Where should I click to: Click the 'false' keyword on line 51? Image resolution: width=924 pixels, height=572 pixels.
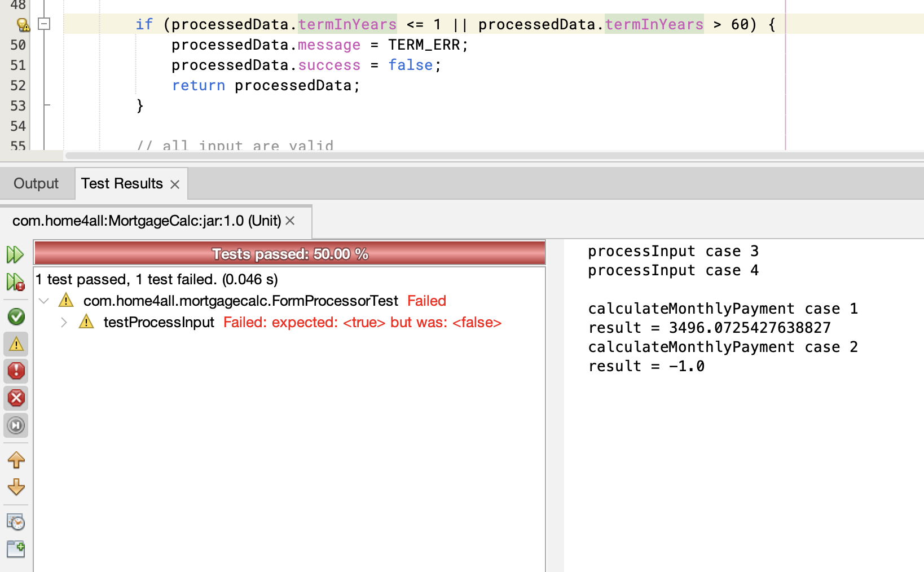pos(410,65)
